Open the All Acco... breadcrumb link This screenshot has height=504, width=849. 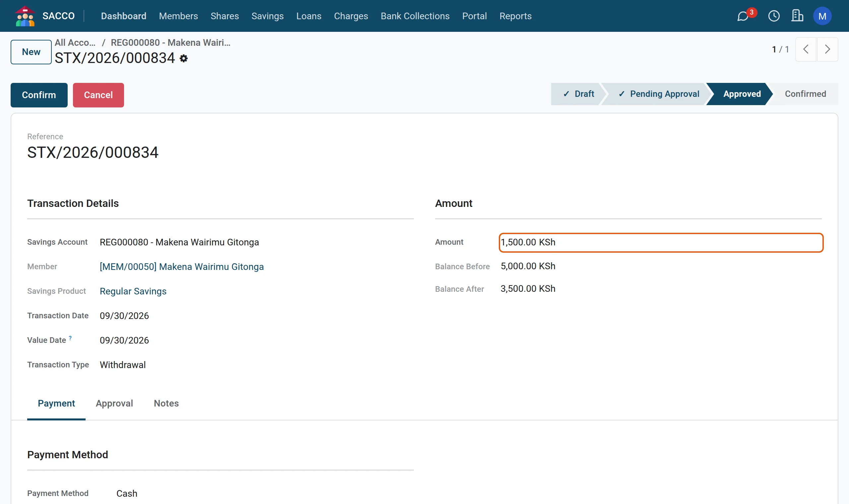pos(75,42)
